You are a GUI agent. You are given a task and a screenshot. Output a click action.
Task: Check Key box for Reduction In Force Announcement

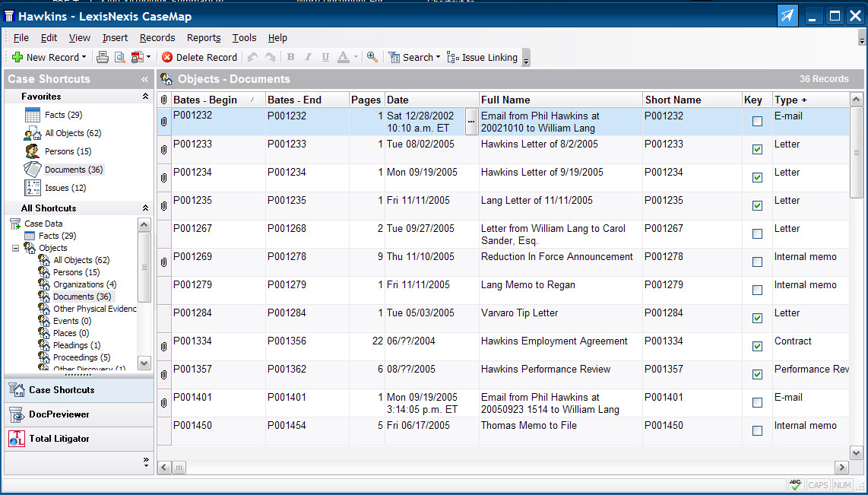(x=757, y=262)
